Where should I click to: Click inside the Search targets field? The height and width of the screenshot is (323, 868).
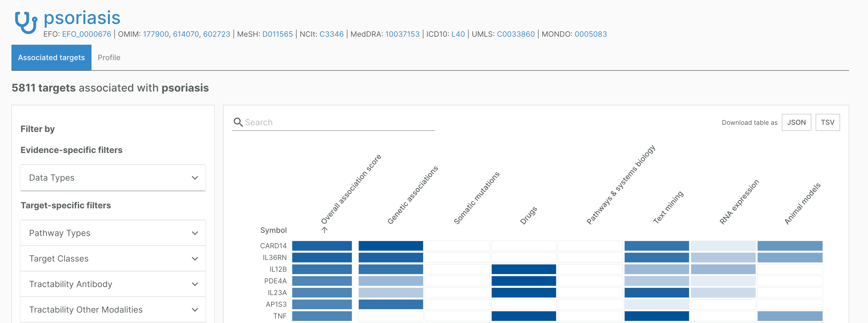tap(337, 122)
